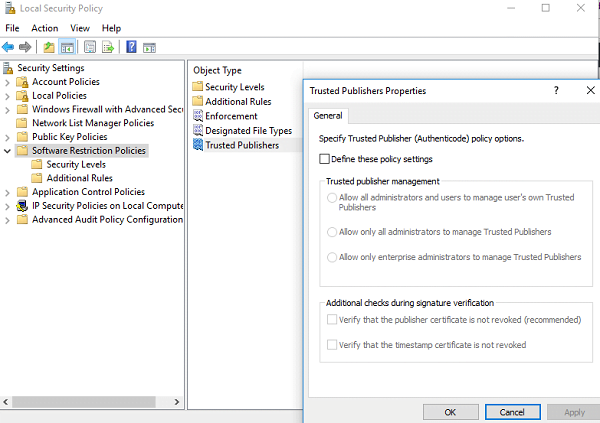Expand the Application Control Policies node

7,193
